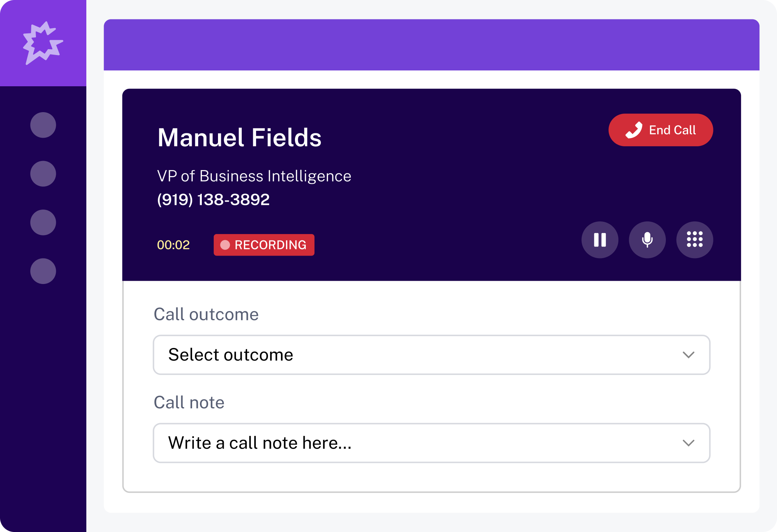The width and height of the screenshot is (777, 532).
Task: Toggle microphone mute state
Action: [647, 240]
